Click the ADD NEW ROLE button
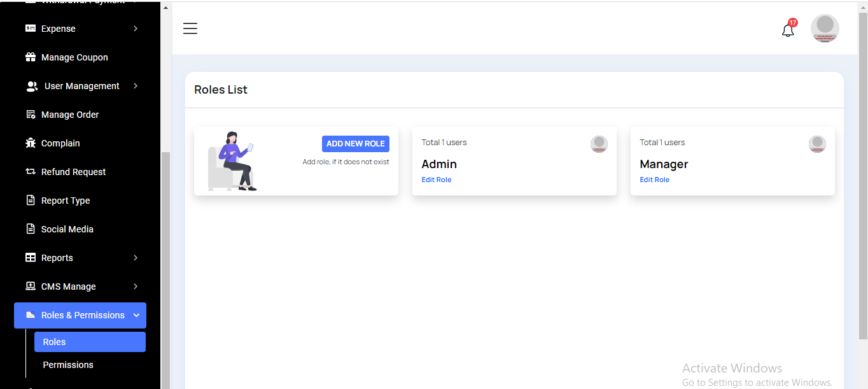 355,144
